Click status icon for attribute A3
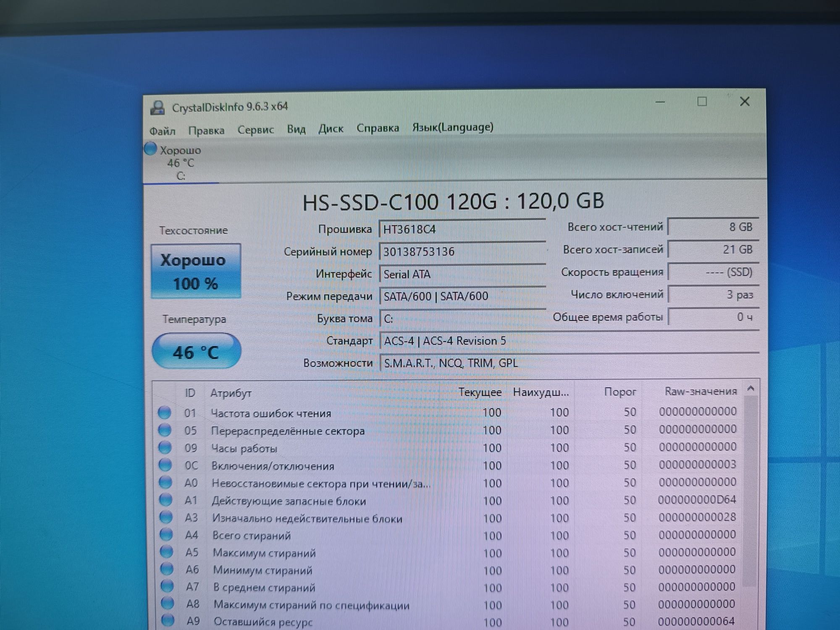This screenshot has width=840, height=630. click(x=166, y=517)
